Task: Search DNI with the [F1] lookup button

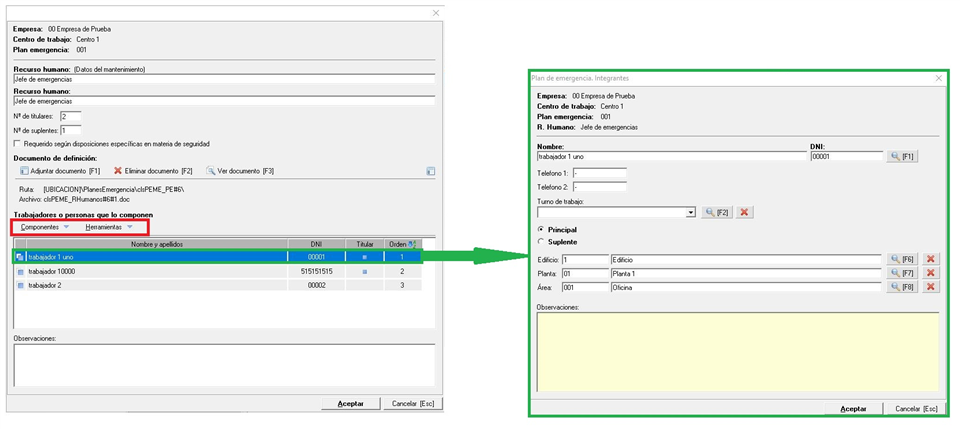Action: (x=902, y=157)
